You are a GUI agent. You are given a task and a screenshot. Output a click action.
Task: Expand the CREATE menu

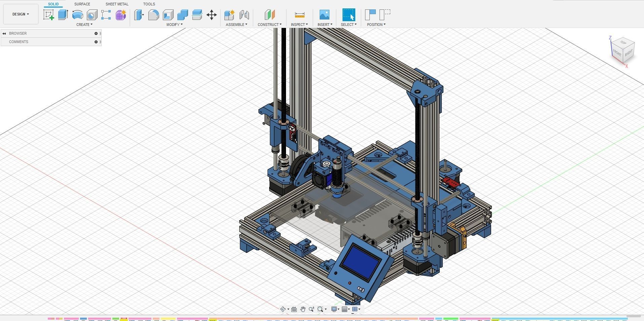[x=84, y=25]
